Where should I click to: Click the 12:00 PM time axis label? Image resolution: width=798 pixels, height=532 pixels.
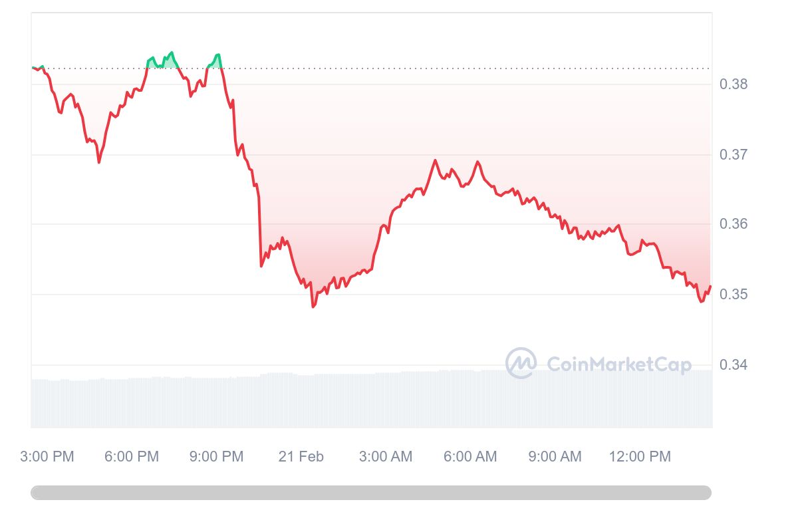pyautogui.click(x=640, y=457)
